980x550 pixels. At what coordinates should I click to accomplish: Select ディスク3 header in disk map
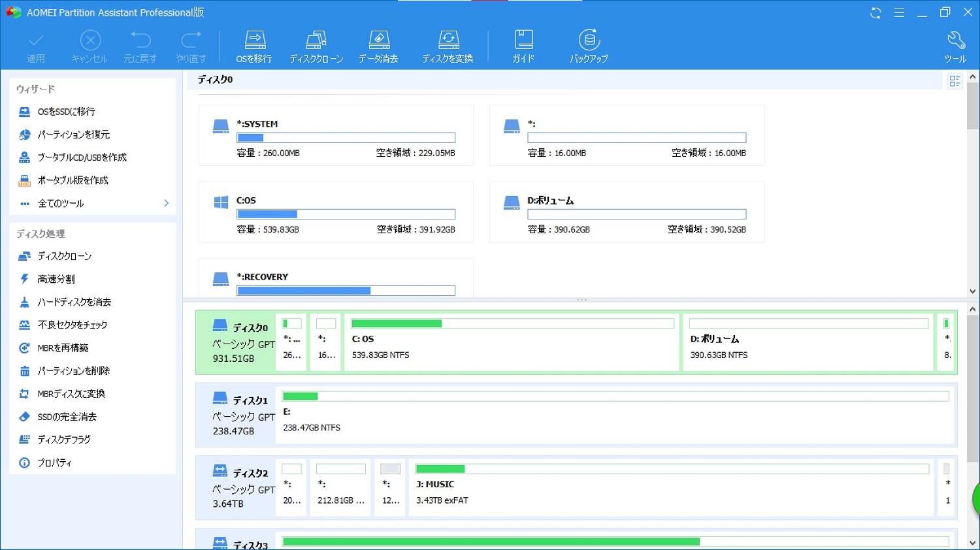pyautogui.click(x=237, y=540)
